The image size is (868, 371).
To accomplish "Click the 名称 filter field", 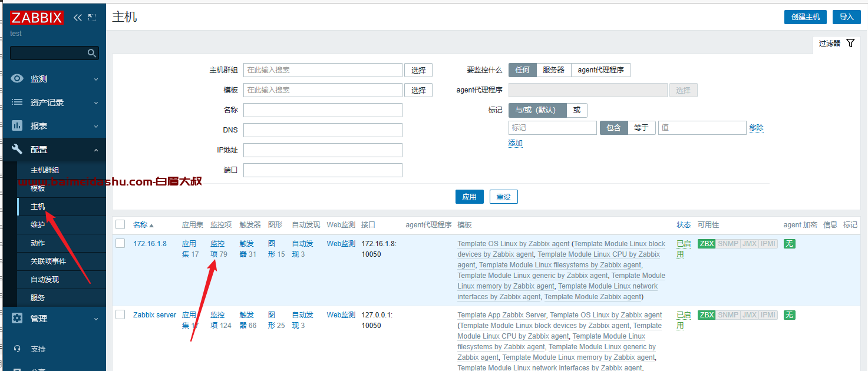I will pos(323,110).
